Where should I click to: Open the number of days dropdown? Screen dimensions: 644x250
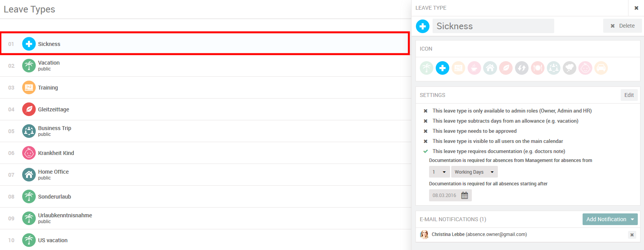pos(439,172)
